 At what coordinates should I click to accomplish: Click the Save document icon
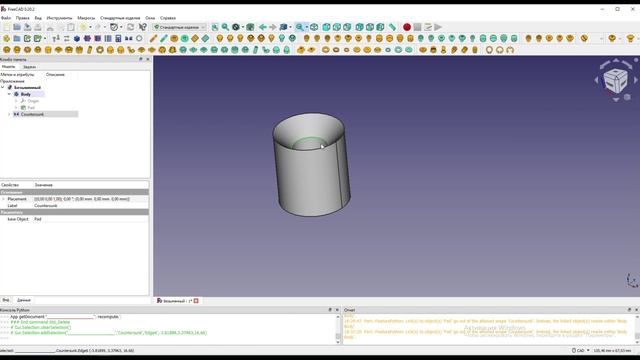point(27,27)
